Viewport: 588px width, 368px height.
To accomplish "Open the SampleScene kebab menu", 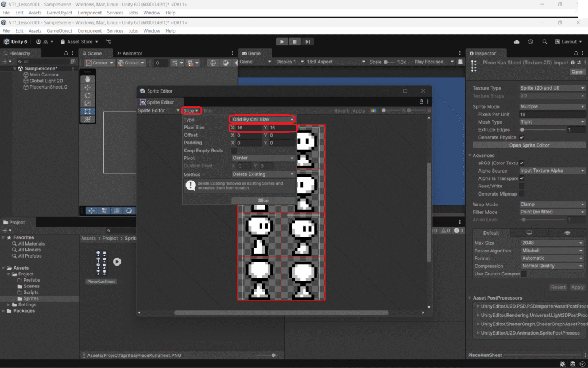I will tap(73, 69).
